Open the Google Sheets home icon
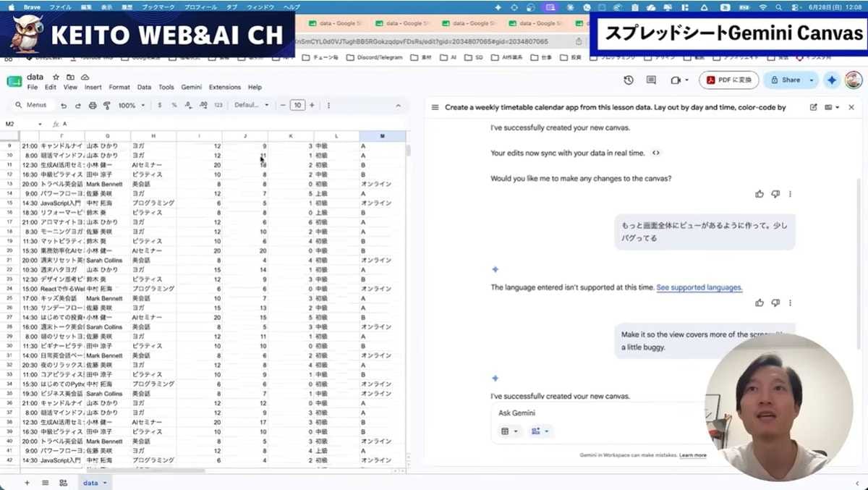This screenshot has width=868, height=490. (x=14, y=81)
